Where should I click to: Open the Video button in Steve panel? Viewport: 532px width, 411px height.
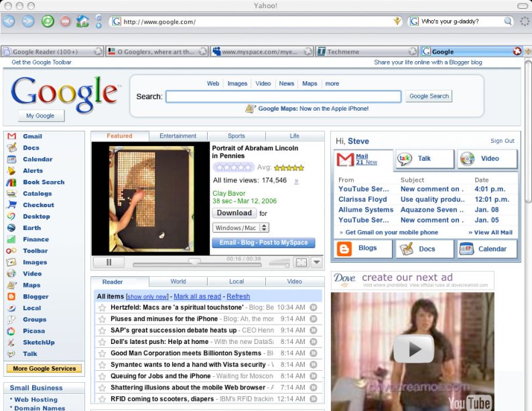point(487,158)
